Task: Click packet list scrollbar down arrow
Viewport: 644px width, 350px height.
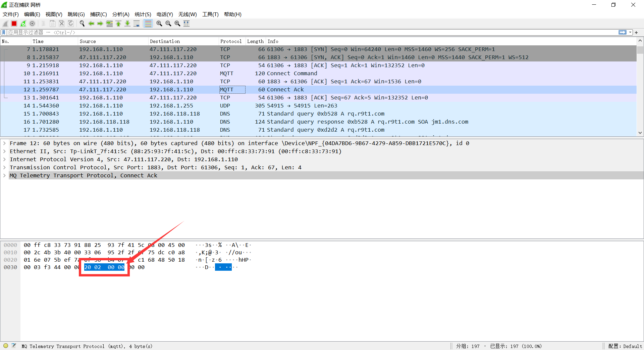Action: coord(640,133)
